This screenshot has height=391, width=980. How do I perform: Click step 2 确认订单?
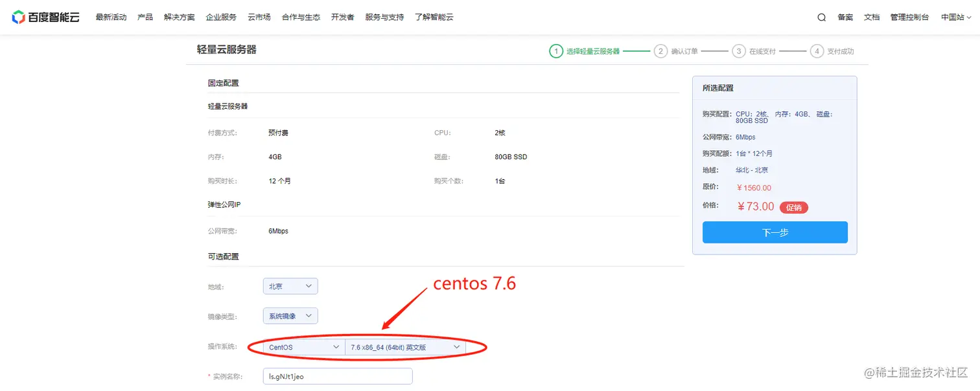click(676, 51)
